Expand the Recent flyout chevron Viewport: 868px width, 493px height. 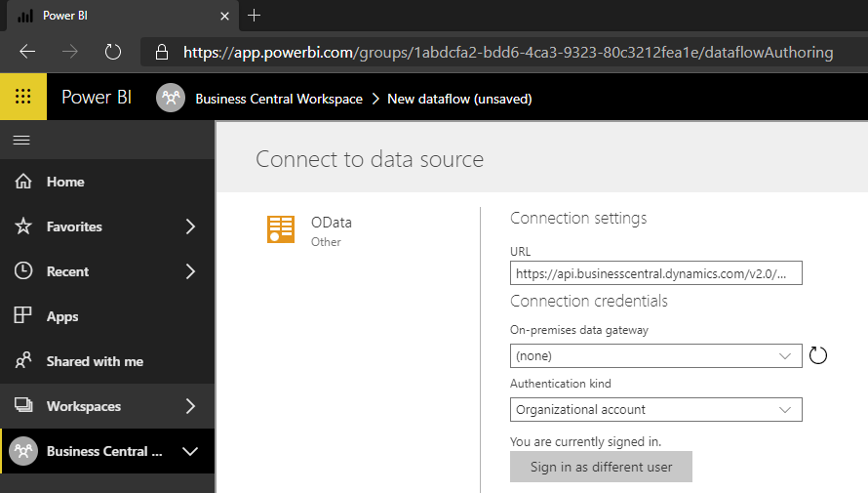[190, 271]
